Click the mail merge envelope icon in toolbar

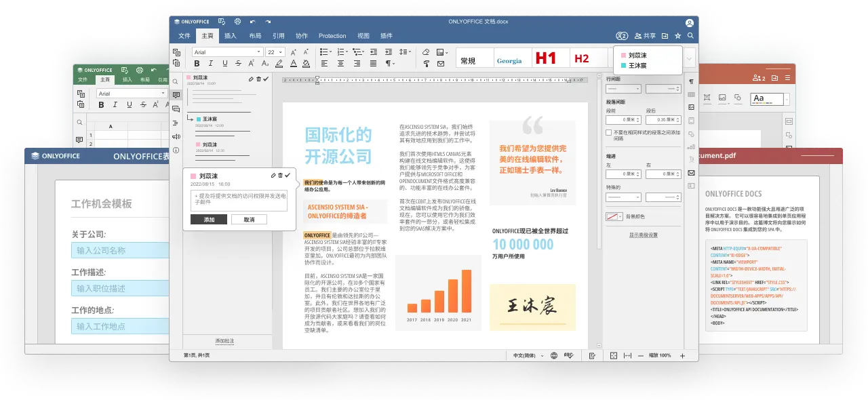point(441,64)
